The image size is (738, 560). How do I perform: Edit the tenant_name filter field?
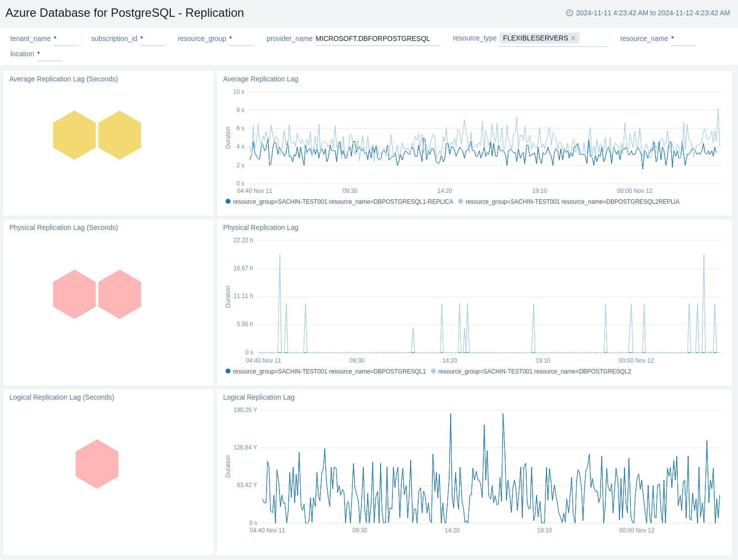pos(66,38)
